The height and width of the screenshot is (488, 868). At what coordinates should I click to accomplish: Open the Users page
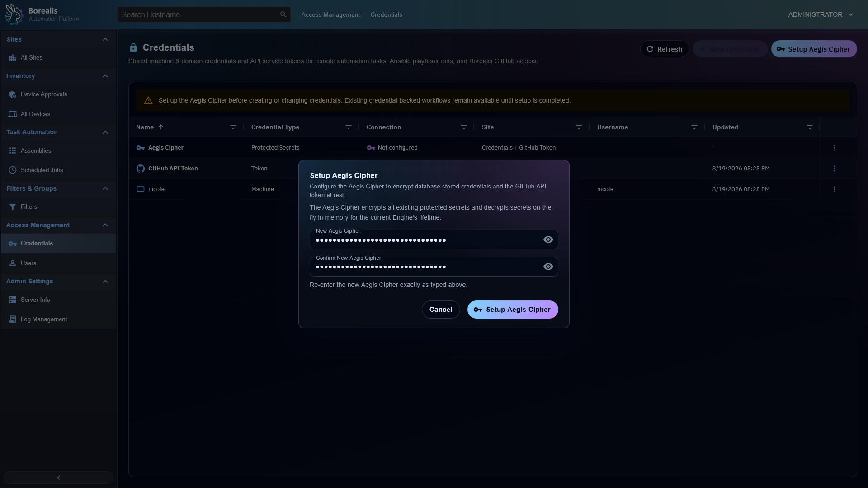pos(58,263)
